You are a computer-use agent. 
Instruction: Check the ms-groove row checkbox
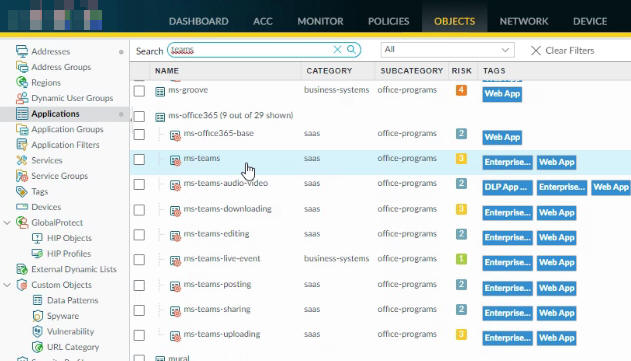pos(139,91)
